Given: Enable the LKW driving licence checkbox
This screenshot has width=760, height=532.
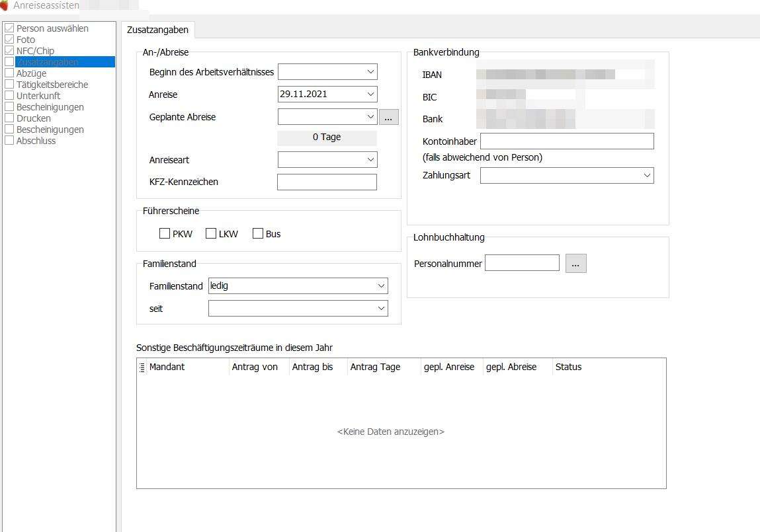Looking at the screenshot, I should click(x=211, y=233).
